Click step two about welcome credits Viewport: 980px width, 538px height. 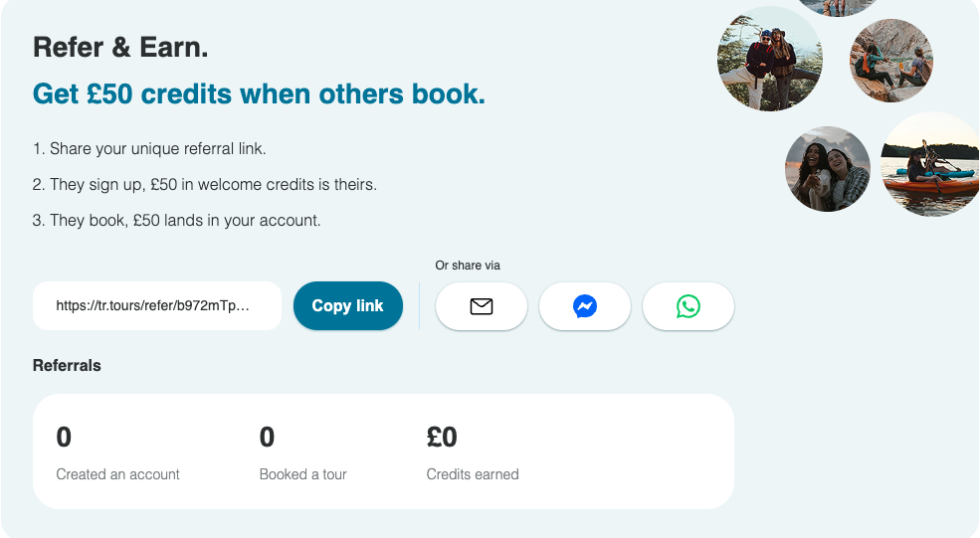[x=205, y=184]
